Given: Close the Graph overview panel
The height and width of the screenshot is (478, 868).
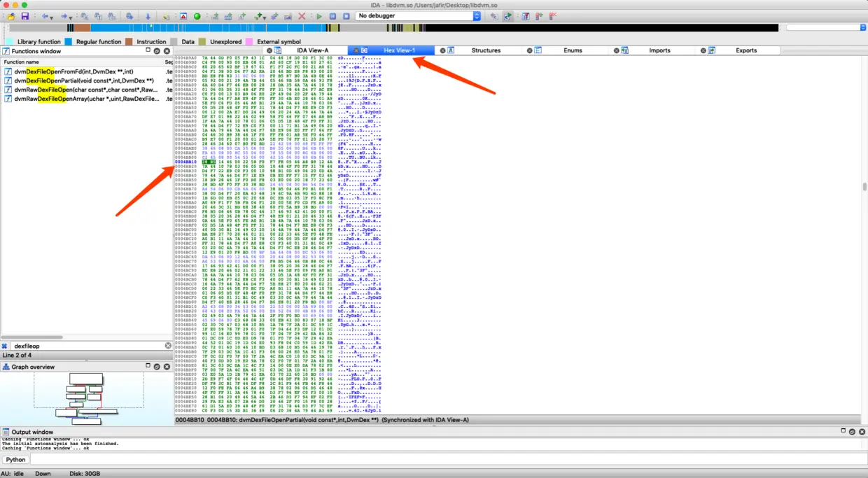Looking at the screenshot, I should pos(167,367).
